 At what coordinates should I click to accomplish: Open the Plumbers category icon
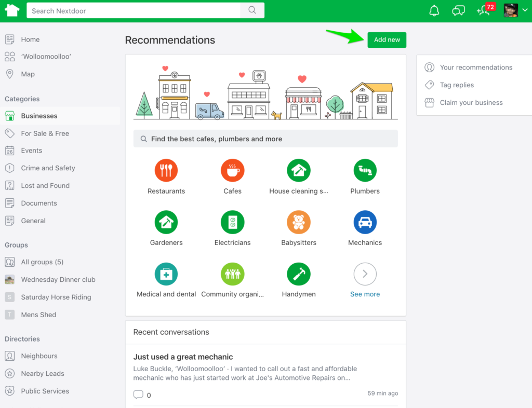[365, 170]
